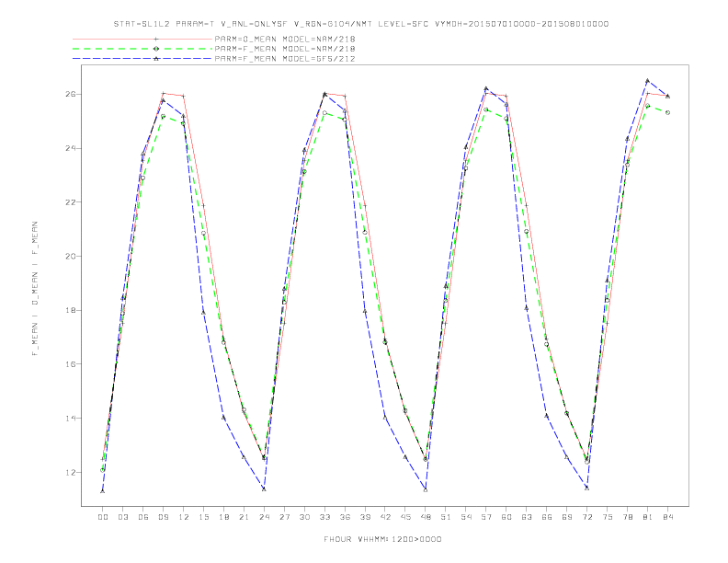Click the blue dashed legend line sample
728x563 pixels.
(x=142, y=59)
